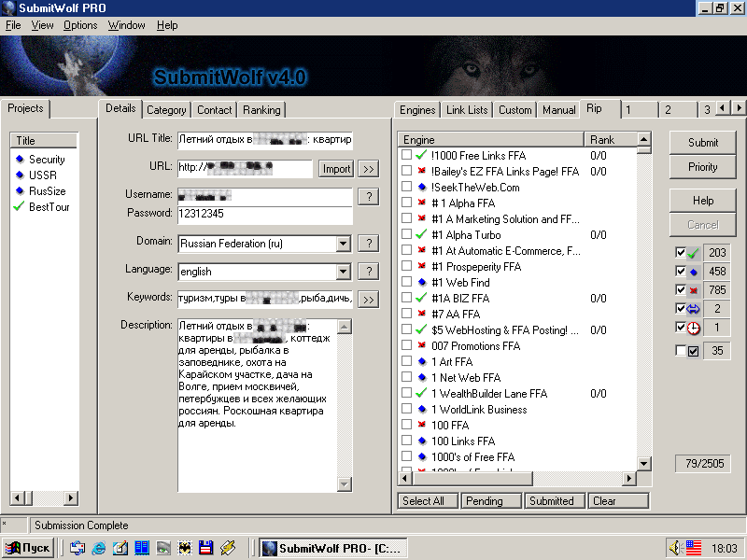
Task: Check the box for !1000 Free Links FFA
Action: click(x=406, y=154)
